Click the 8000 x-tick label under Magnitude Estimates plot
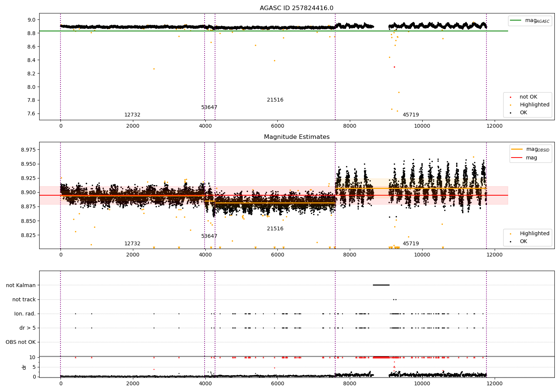Image resolution: width=560 pixels, height=392 pixels. pos(350,255)
